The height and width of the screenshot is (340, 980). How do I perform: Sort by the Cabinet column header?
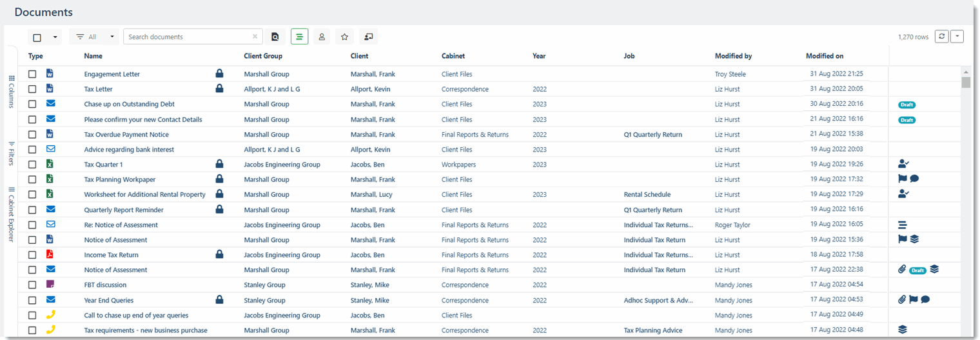click(x=453, y=56)
